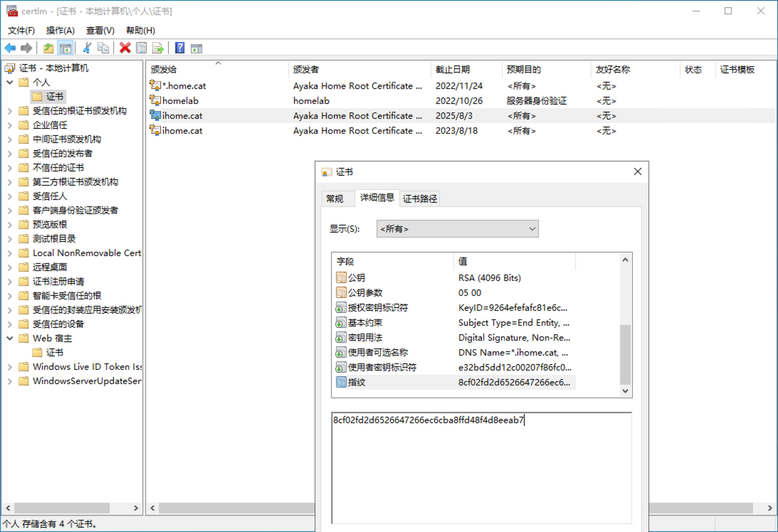Click the Copy toolbar icon
The width and height of the screenshot is (778, 532).
[103, 48]
